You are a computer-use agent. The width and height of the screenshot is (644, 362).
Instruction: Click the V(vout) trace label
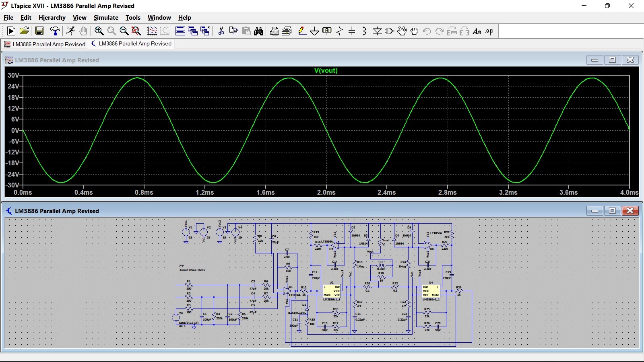click(x=326, y=70)
